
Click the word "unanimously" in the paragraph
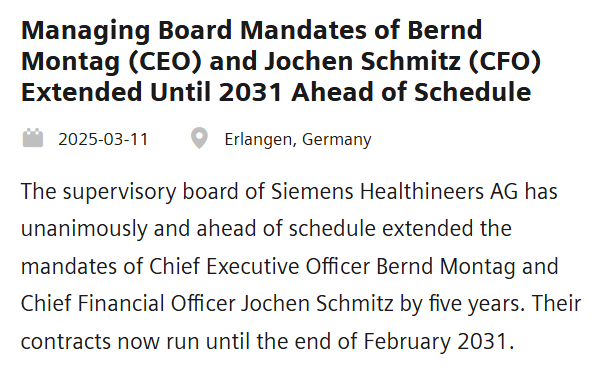coord(84,229)
